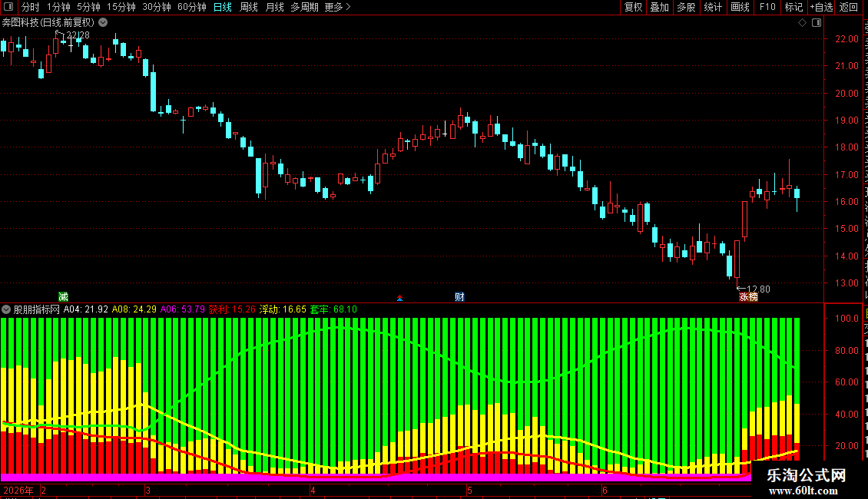Add stock via +自选 button

click(821, 7)
